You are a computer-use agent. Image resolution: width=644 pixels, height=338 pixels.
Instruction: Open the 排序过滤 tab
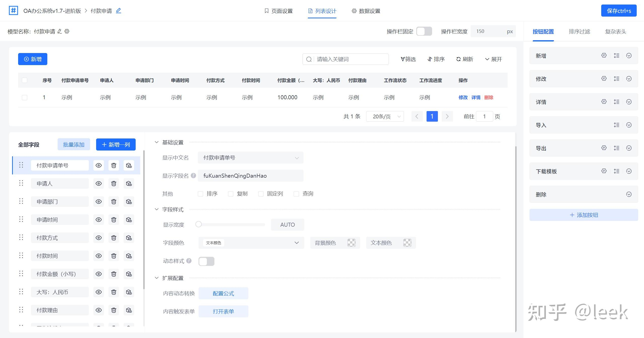[579, 32]
